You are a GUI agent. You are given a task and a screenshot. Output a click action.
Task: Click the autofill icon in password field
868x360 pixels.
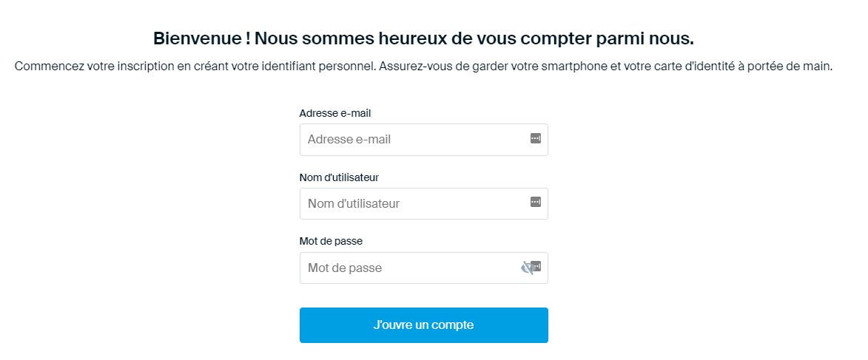(x=537, y=266)
